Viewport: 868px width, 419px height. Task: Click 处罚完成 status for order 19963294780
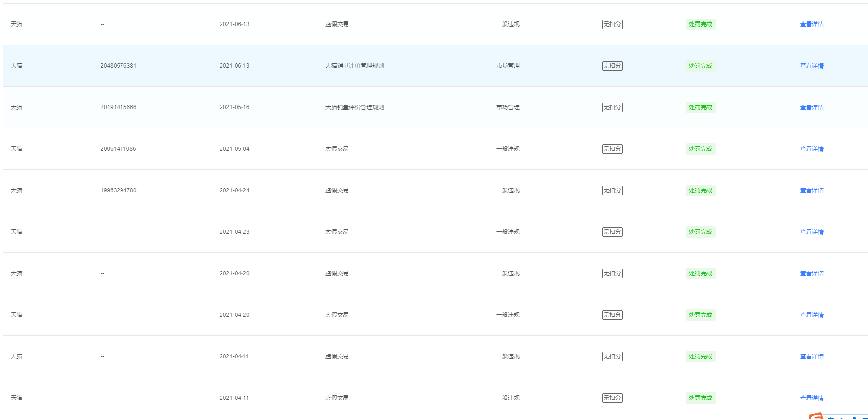point(700,190)
